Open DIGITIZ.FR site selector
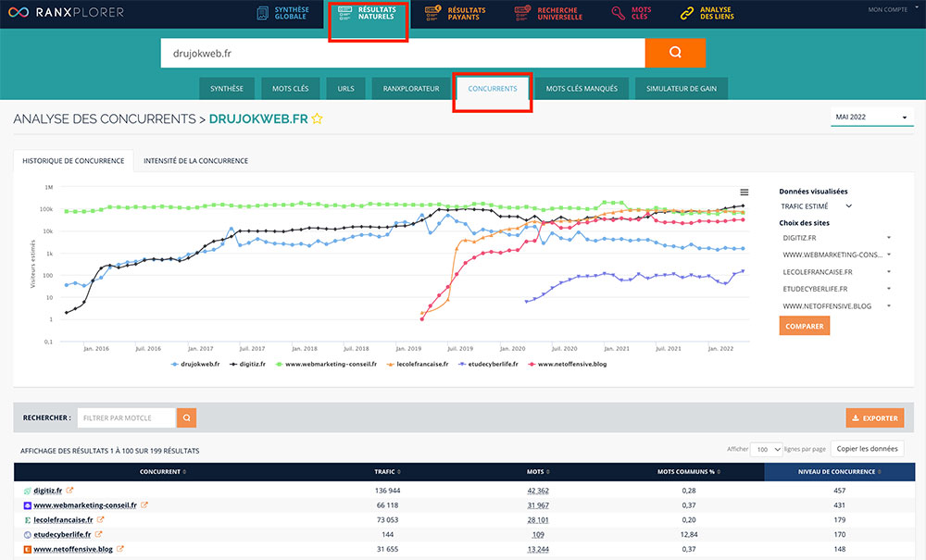 (837, 238)
